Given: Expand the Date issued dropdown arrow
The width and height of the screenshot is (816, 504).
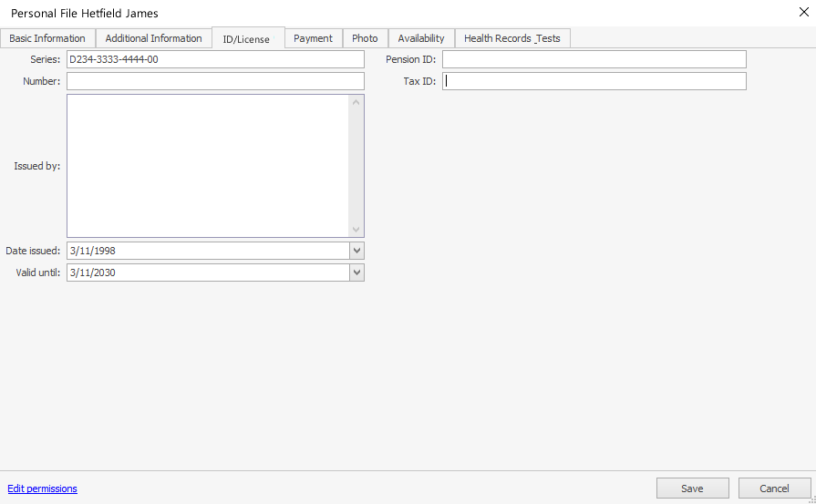Looking at the screenshot, I should point(356,251).
